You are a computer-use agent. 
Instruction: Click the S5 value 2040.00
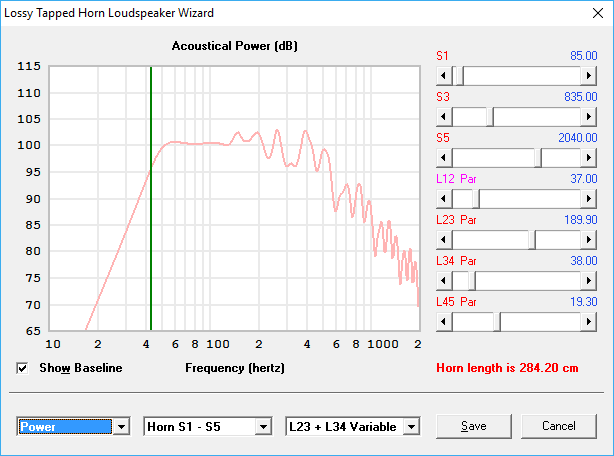[578, 138]
